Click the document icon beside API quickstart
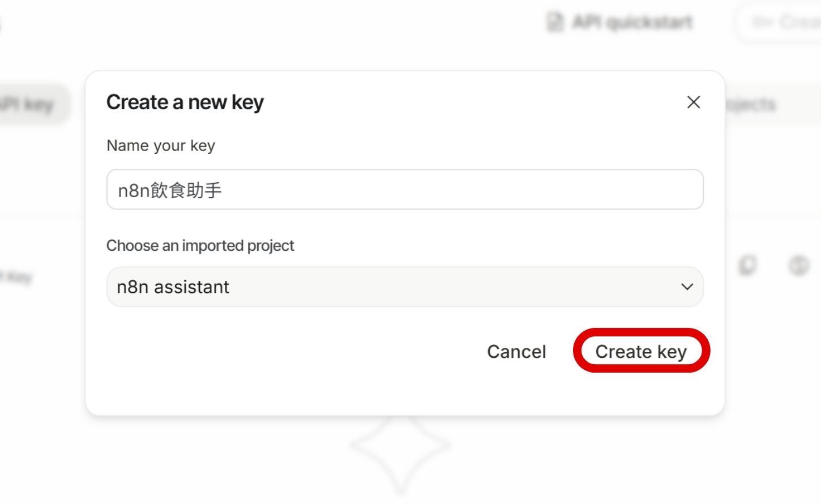Screen dimensions: 821x504 (x=555, y=23)
